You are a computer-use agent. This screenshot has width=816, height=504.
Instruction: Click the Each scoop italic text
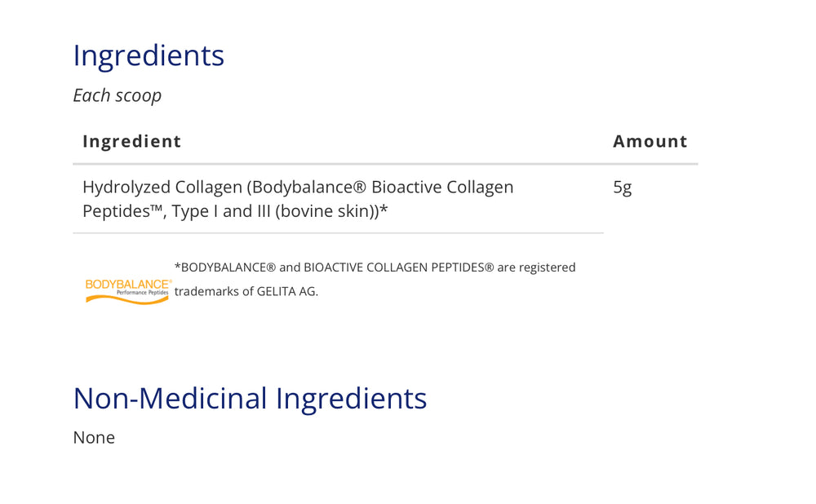117,95
